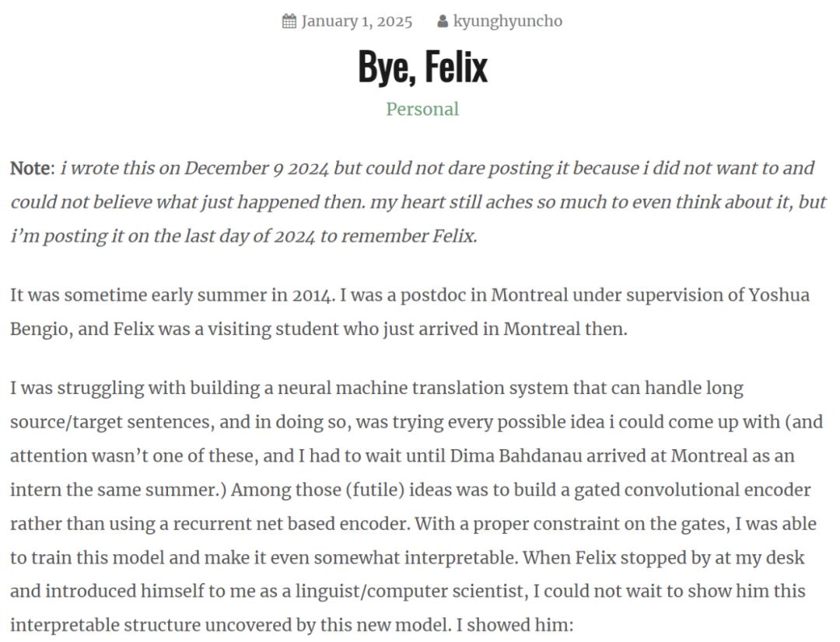Click the name "Yoshua" in the first paragraph

(779, 295)
